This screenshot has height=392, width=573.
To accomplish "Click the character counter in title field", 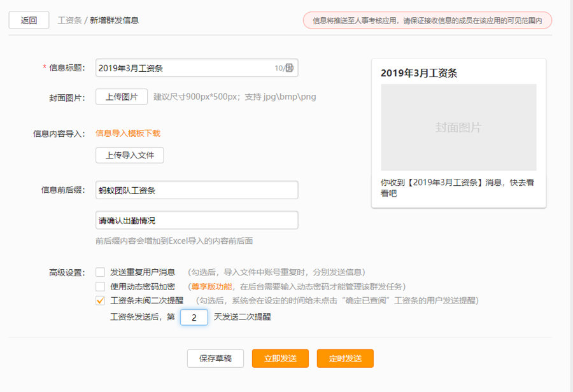I will coord(284,68).
